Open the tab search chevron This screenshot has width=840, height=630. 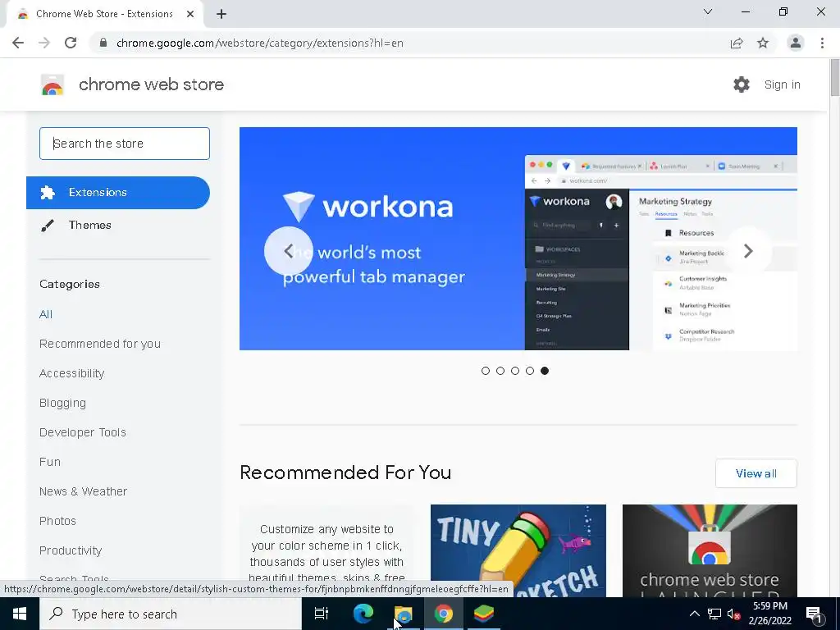[x=708, y=11]
